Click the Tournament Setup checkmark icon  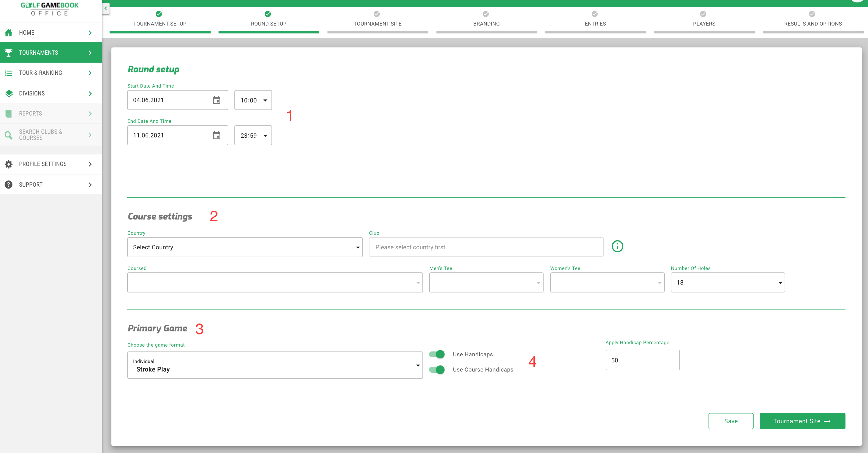pyautogui.click(x=159, y=14)
